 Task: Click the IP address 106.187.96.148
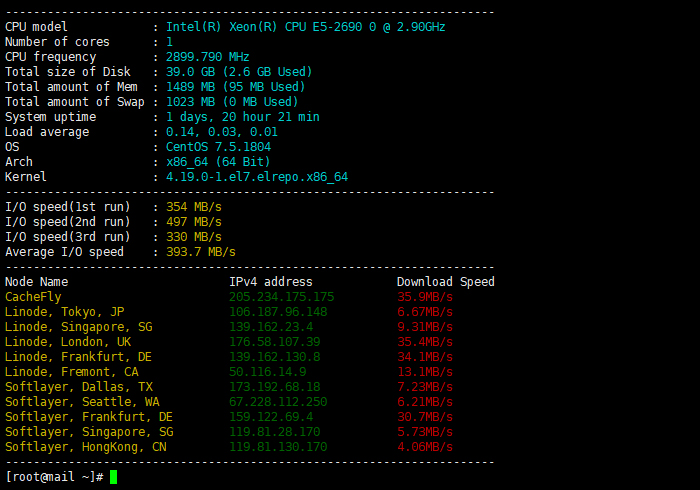[x=278, y=312]
